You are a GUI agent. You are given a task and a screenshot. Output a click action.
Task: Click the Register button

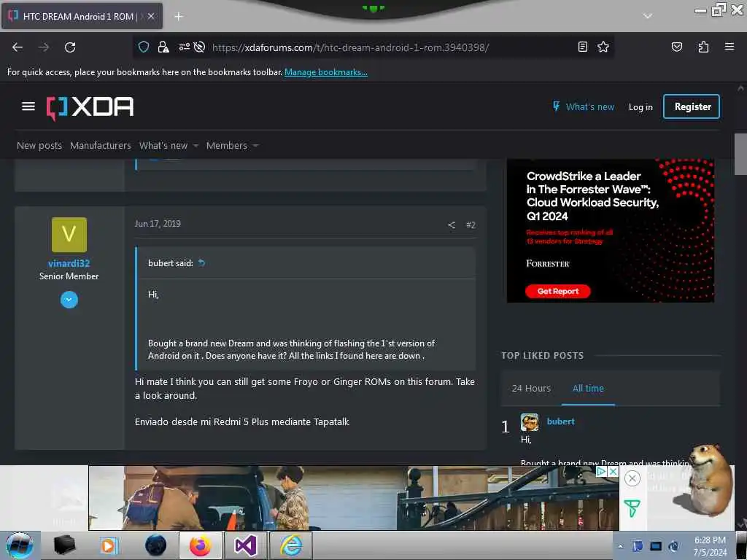(x=692, y=106)
